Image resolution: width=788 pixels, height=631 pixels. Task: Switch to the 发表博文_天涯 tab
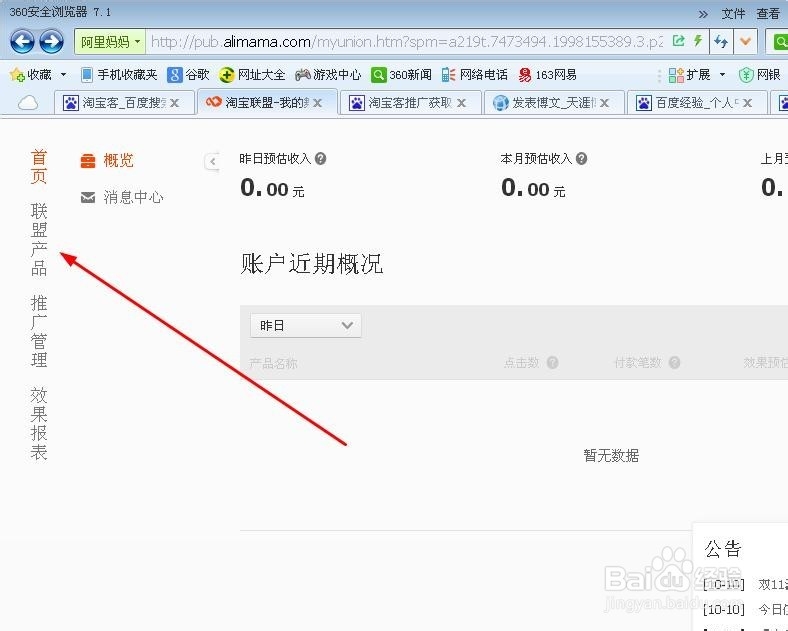point(553,102)
